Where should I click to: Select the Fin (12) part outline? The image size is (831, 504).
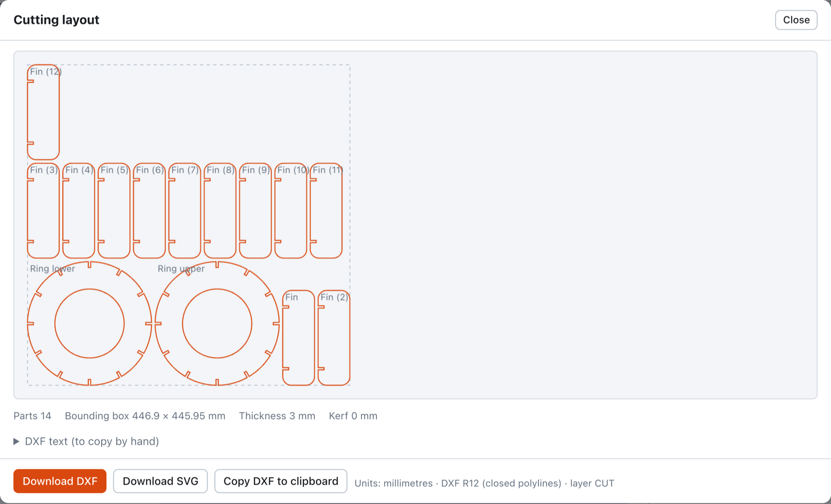43,112
